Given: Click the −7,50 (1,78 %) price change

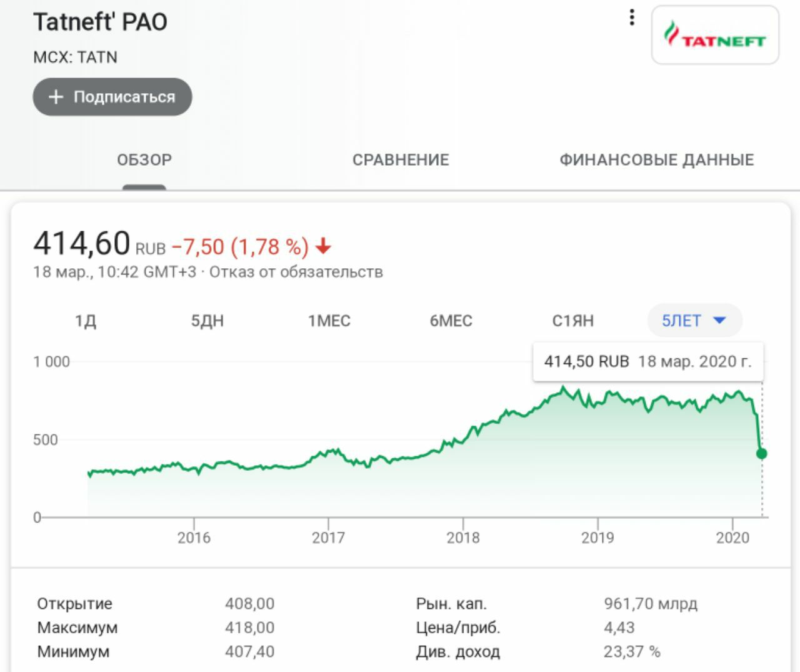Looking at the screenshot, I should (x=240, y=247).
